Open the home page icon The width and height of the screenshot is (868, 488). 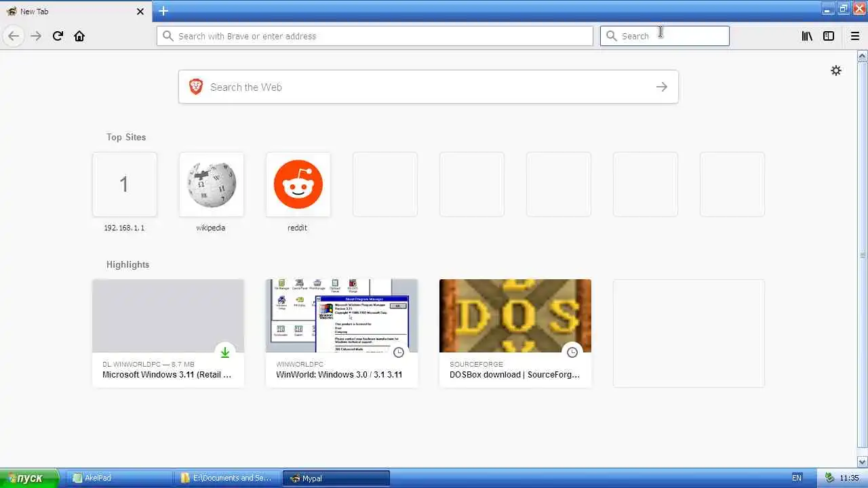click(x=79, y=36)
